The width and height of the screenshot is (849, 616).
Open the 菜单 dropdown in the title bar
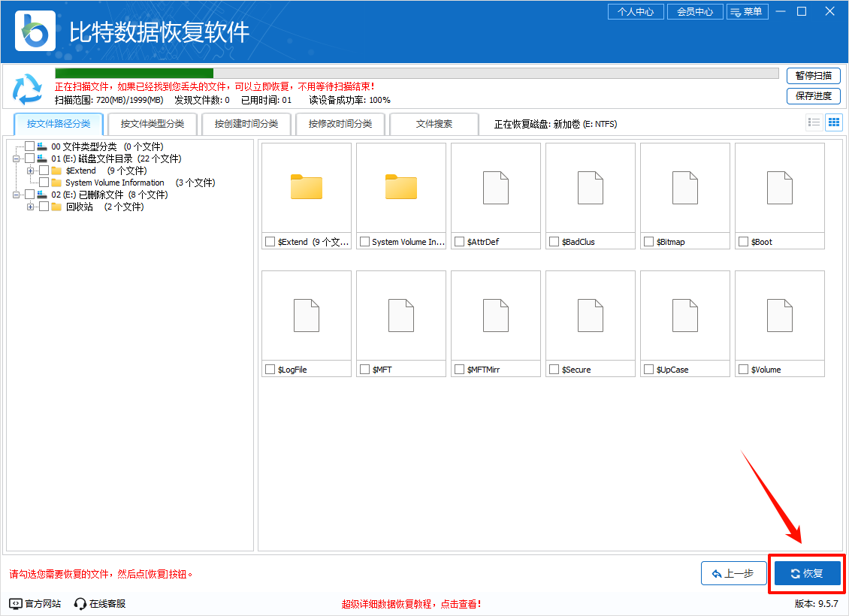[747, 11]
